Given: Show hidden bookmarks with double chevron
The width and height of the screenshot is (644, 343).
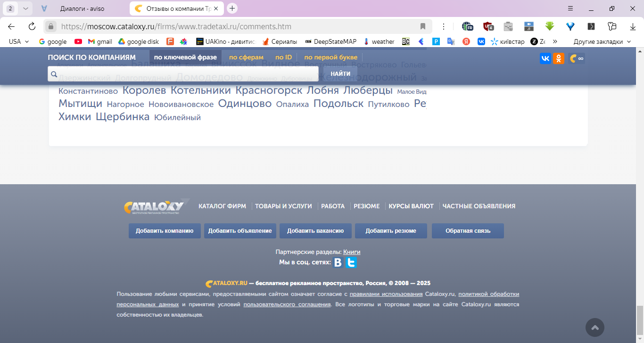Looking at the screenshot, I should tap(555, 41).
